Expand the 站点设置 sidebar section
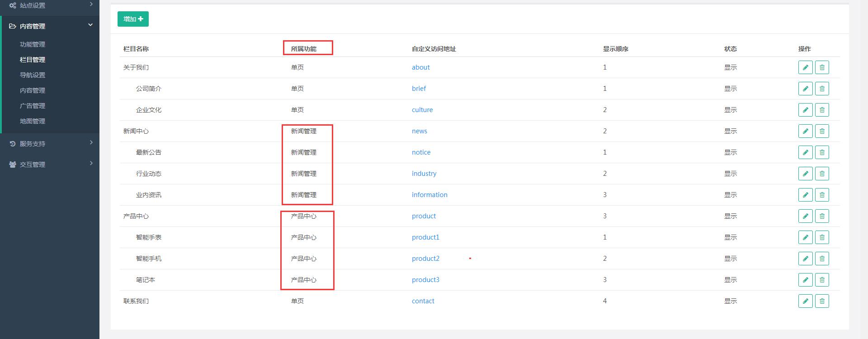Screen dimensions: 868x339 point(50,5)
